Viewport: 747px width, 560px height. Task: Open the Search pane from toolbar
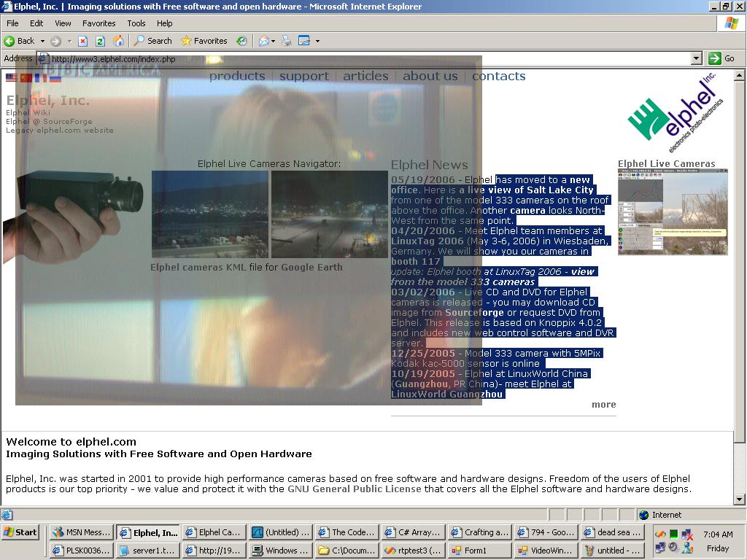(x=153, y=41)
